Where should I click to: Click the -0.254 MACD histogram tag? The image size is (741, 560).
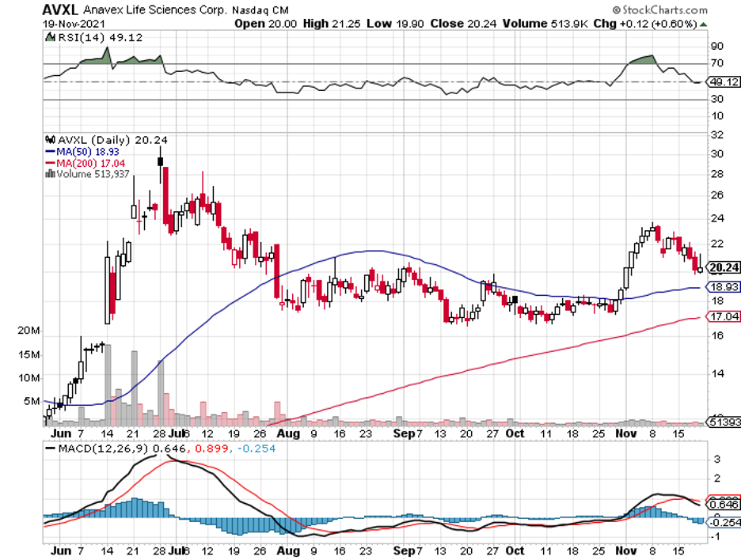[723, 521]
